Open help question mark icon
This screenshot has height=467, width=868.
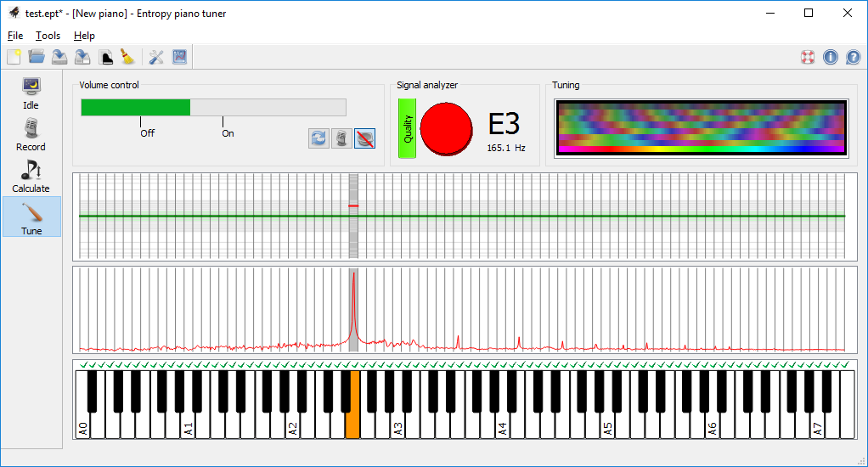pyautogui.click(x=853, y=57)
